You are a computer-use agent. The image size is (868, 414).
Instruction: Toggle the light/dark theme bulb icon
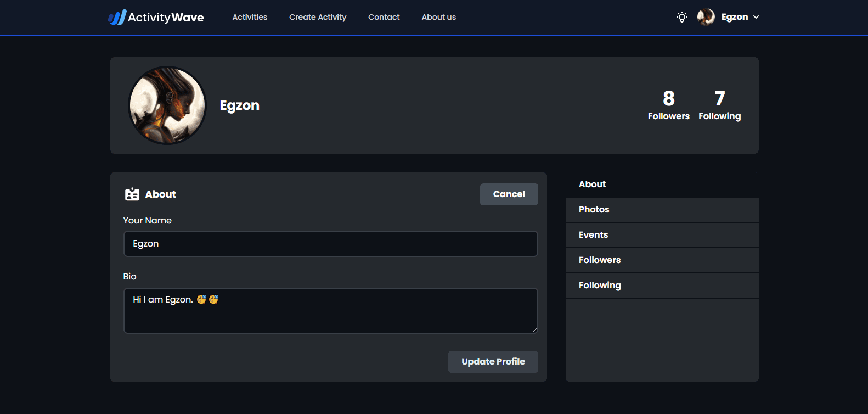pyautogui.click(x=682, y=17)
